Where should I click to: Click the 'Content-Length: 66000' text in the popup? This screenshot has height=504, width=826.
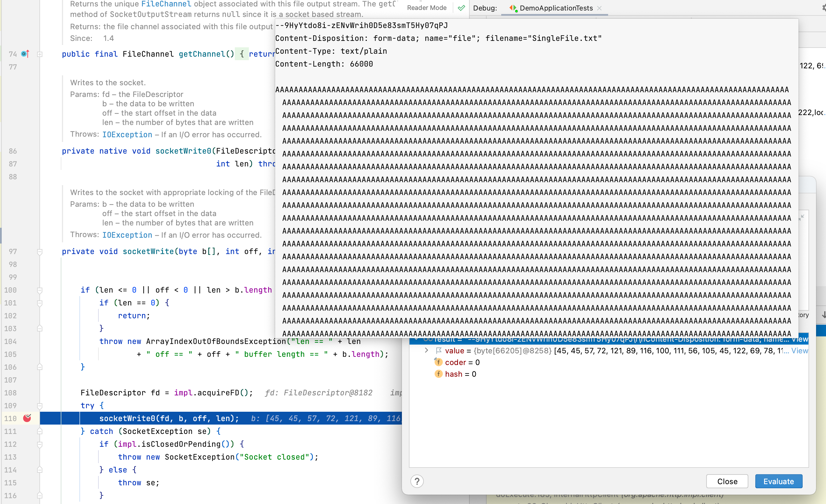pos(324,64)
